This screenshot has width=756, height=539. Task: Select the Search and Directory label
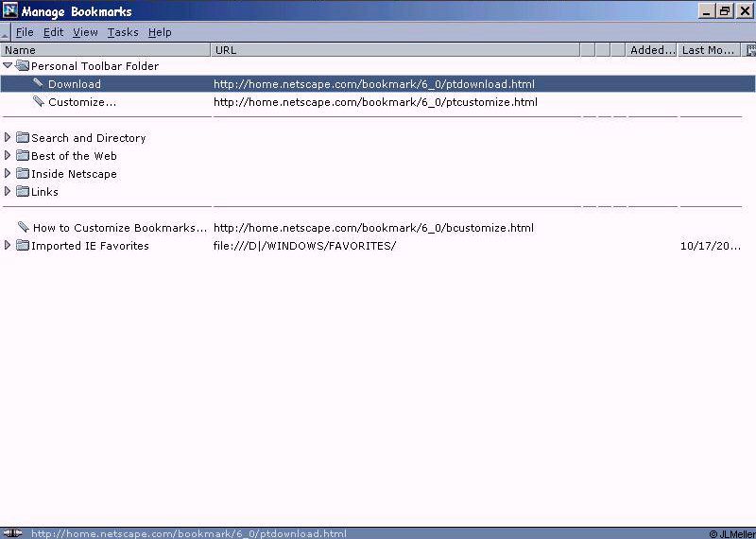[x=88, y=138]
